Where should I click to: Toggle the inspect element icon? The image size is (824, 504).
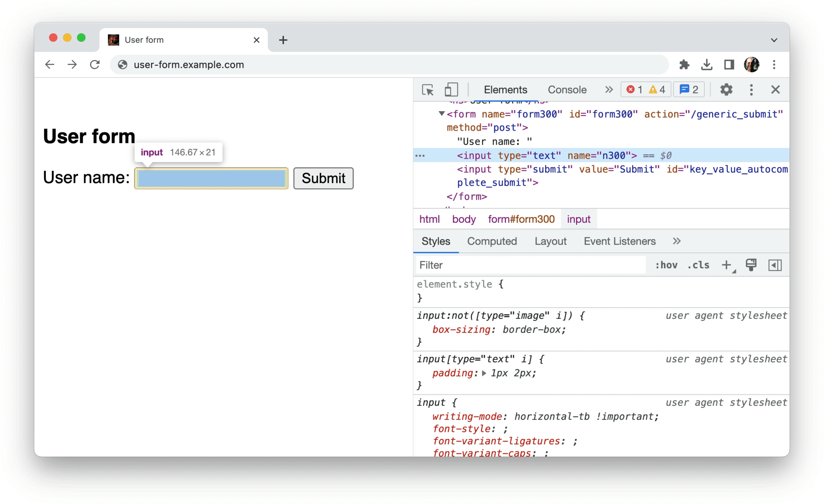coord(428,90)
